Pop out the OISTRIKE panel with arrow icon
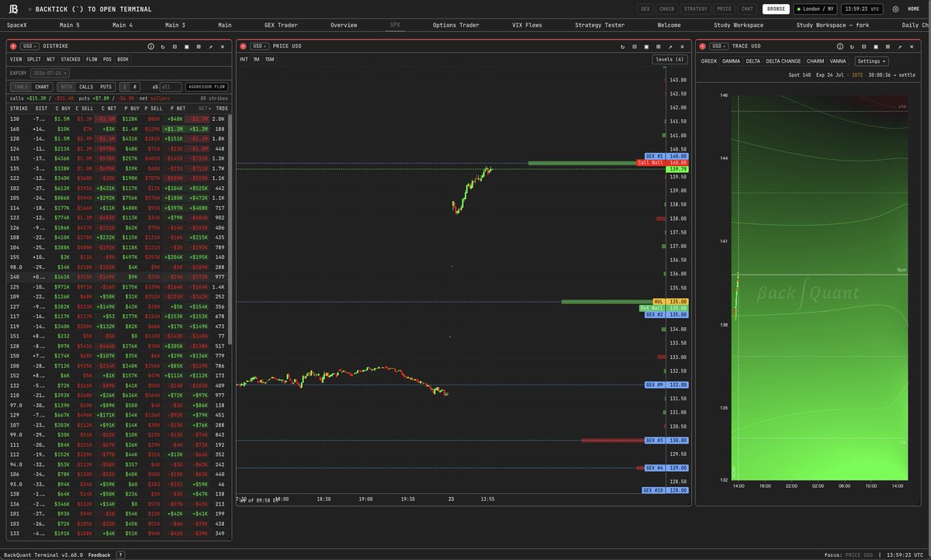The height and width of the screenshot is (560, 931). 210,47
